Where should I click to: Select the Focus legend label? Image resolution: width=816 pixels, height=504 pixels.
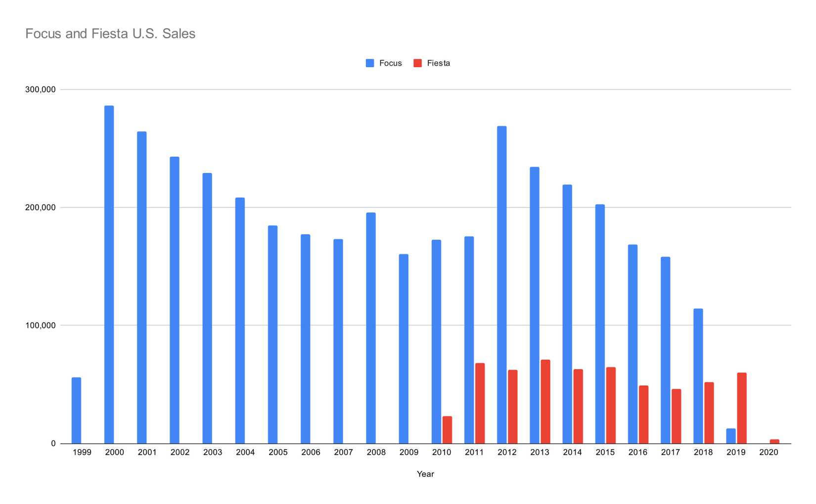[x=390, y=63]
